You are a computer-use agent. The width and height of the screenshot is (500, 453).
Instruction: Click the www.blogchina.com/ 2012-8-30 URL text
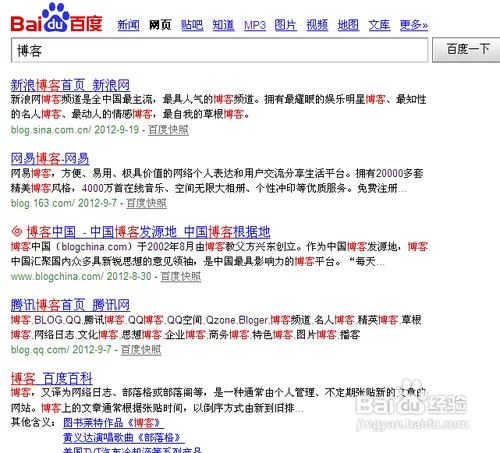click(x=81, y=276)
